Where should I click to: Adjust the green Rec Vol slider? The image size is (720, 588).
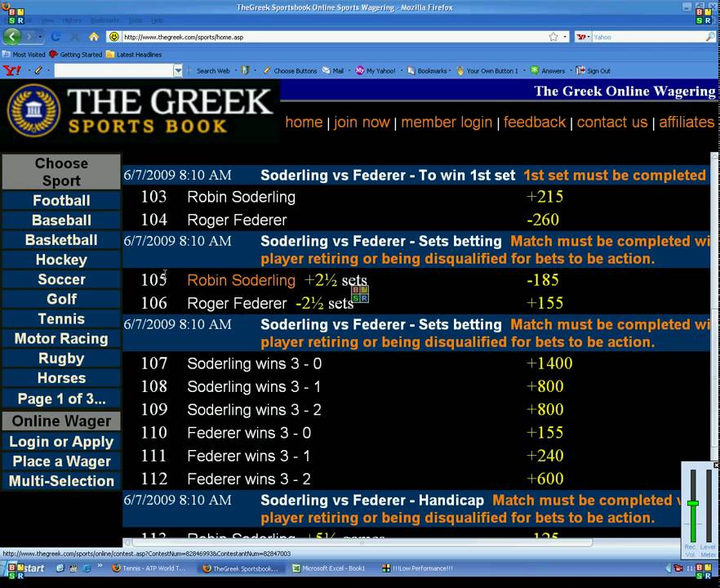coord(693,504)
